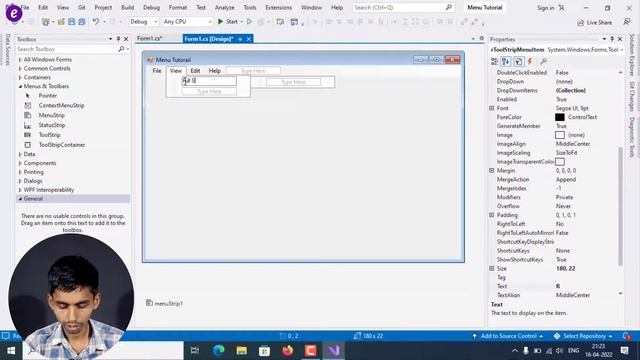Click the Property Pages wrench icon
This screenshot has width=640, height=360.
coord(543,61)
